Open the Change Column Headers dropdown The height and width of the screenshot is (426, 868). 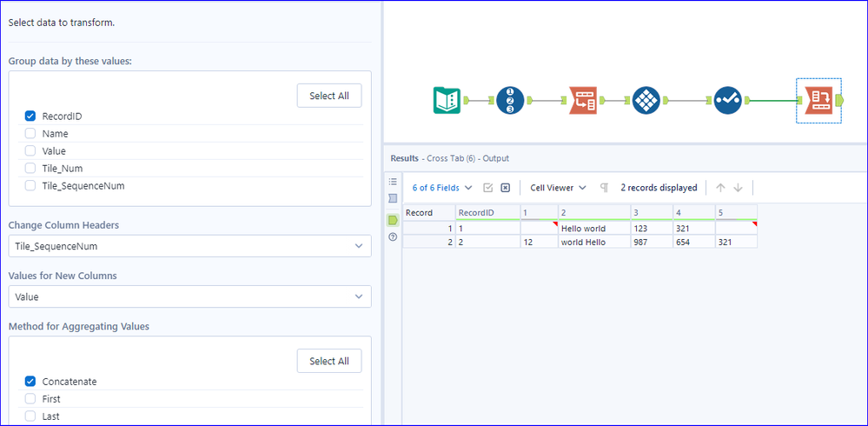(x=190, y=247)
